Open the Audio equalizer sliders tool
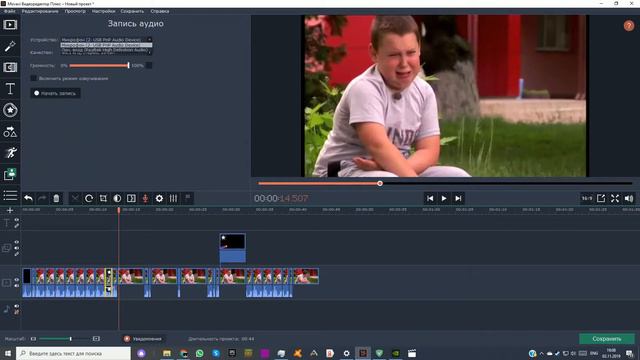 pos(173,198)
